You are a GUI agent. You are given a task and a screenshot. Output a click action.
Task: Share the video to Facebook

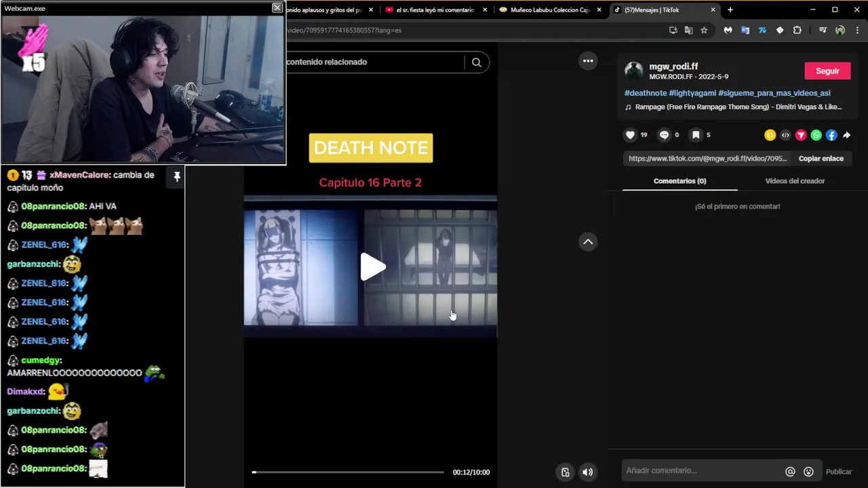tap(831, 135)
